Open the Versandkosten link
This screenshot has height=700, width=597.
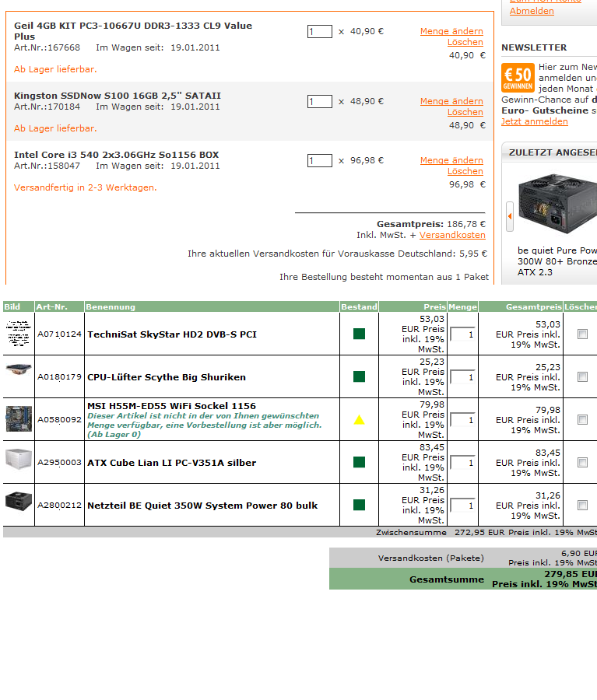coord(452,235)
